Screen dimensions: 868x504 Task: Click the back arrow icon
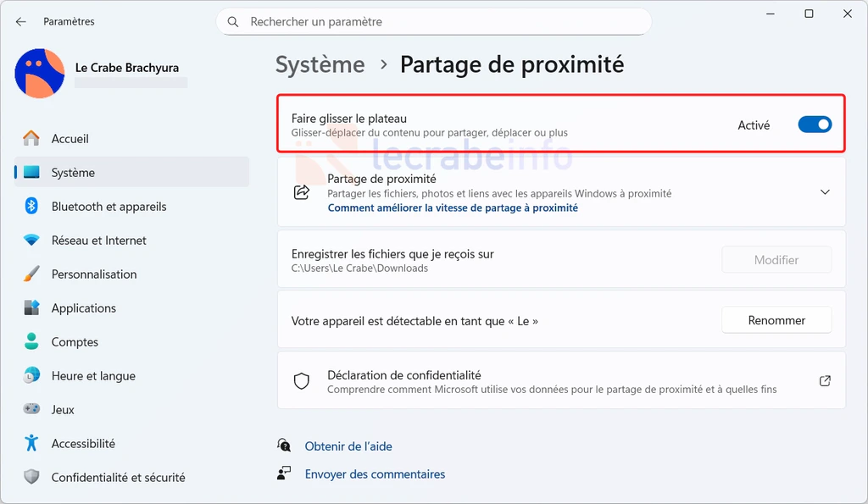[x=21, y=21]
